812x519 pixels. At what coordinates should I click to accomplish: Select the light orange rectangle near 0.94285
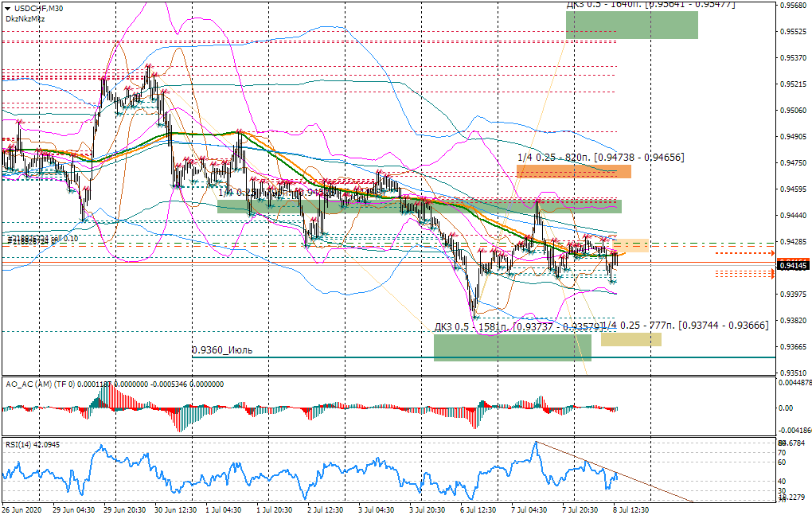pyautogui.click(x=630, y=245)
